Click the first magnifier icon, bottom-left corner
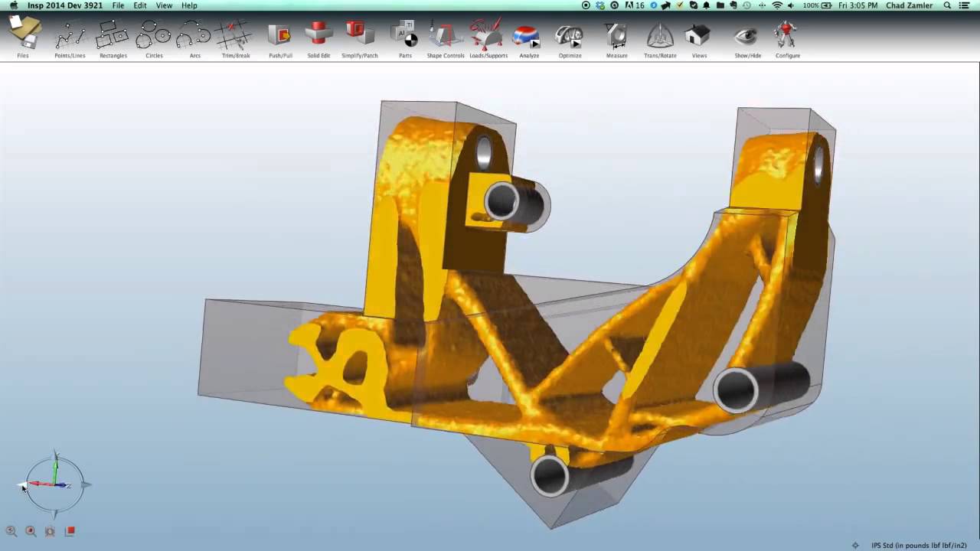 click(x=11, y=530)
